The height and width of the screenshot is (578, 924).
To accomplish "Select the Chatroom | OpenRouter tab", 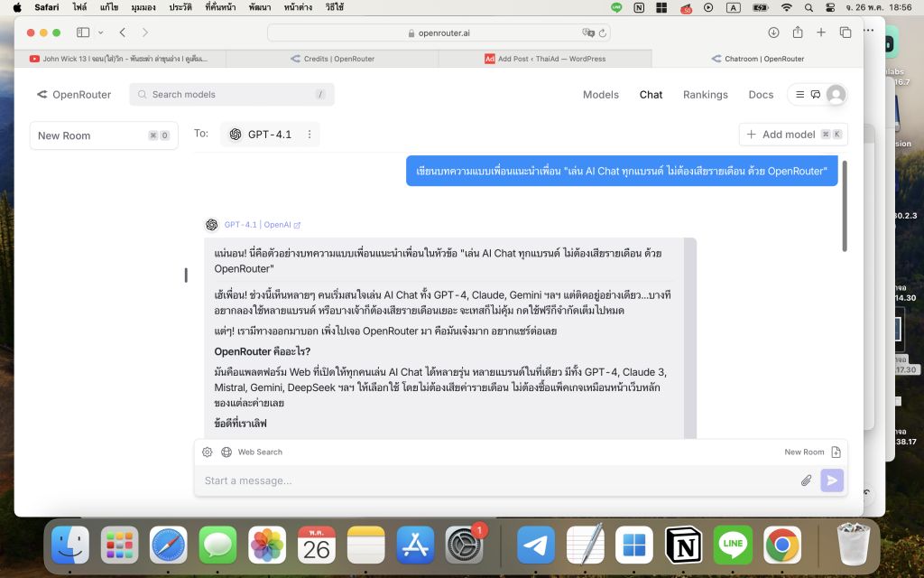I will pos(757,59).
